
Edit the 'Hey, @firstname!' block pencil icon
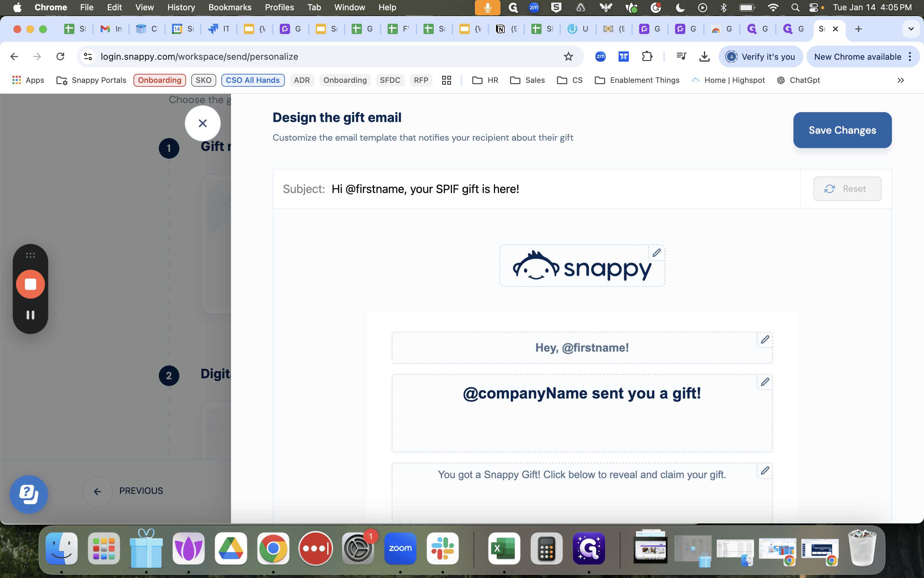[765, 339]
